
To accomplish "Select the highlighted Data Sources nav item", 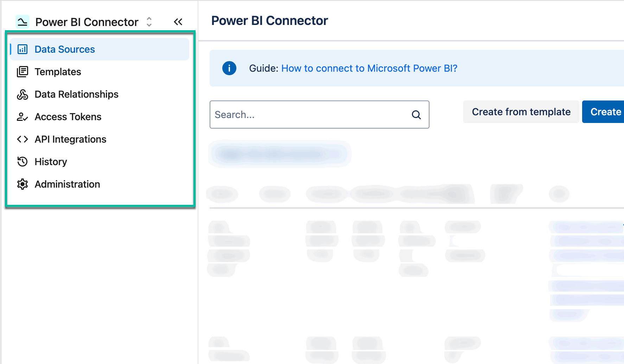I will coord(65,49).
